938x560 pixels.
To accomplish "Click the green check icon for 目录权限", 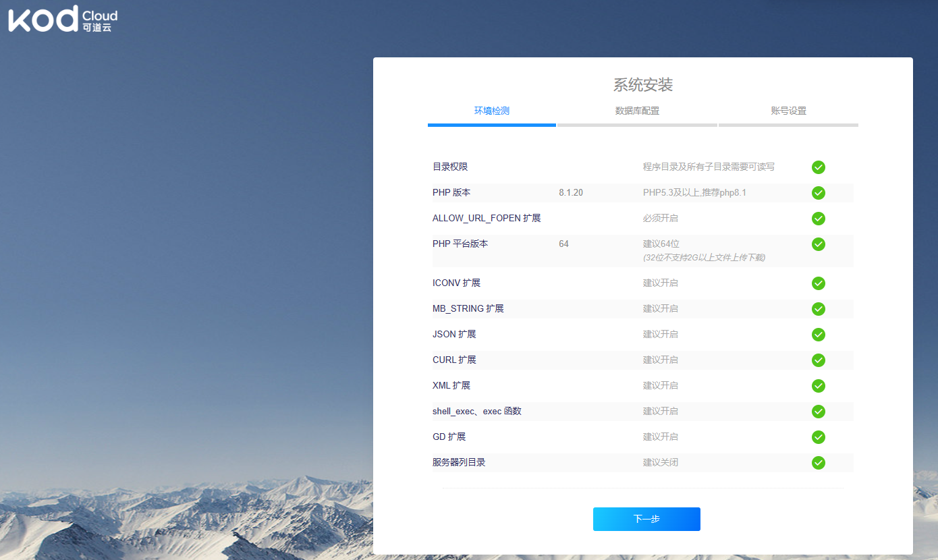I will point(819,167).
